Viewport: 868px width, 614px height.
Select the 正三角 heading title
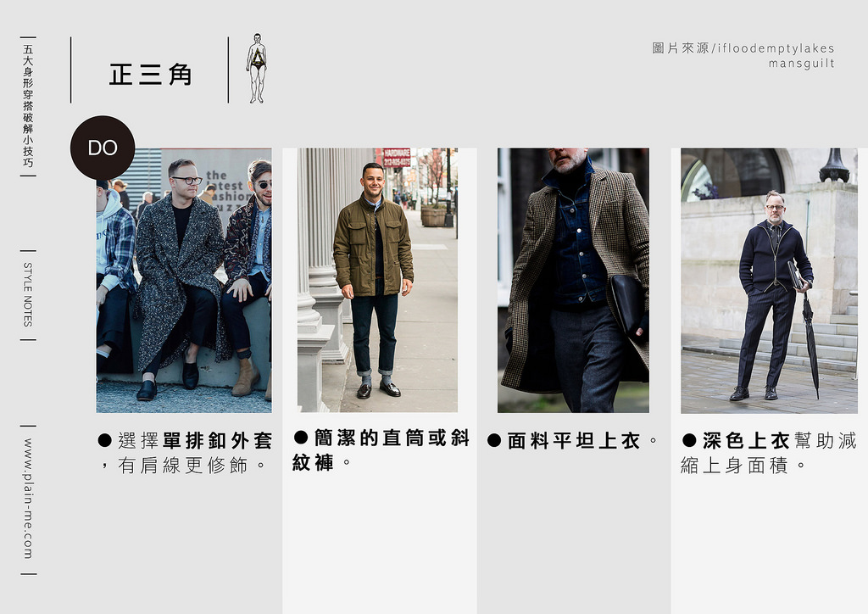[151, 75]
